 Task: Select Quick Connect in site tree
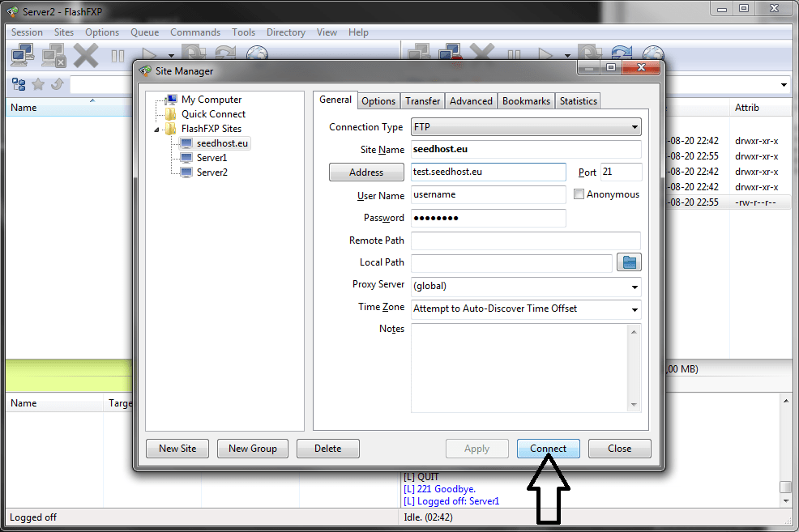[x=213, y=114]
